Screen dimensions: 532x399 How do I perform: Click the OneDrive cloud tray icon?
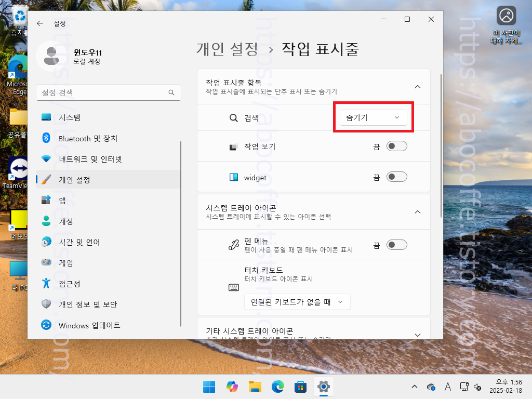point(431,387)
